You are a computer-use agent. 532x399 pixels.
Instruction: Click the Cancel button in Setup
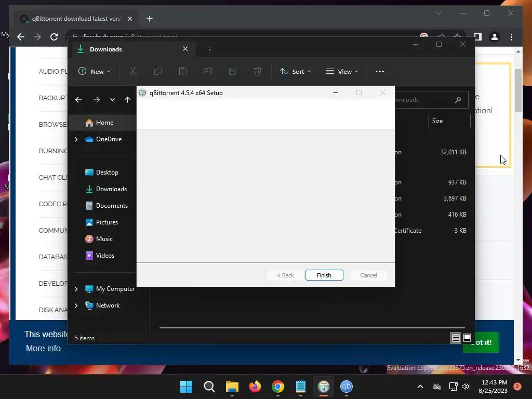pos(368,275)
